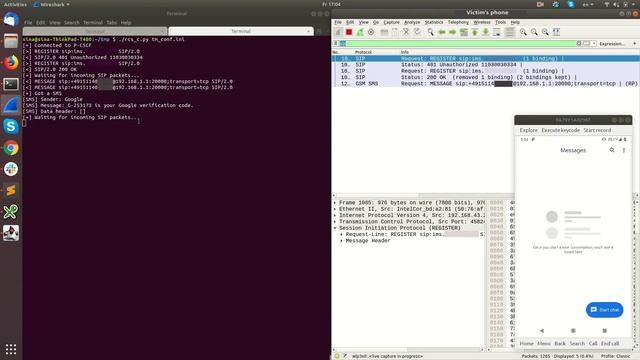Click the start capture shark fin icon

coord(338,32)
